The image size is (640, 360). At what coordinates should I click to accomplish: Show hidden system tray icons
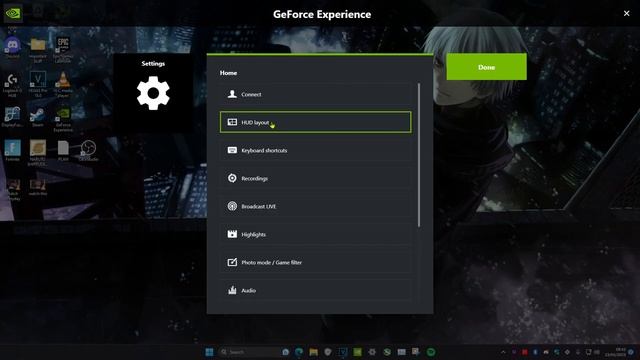[503, 352]
